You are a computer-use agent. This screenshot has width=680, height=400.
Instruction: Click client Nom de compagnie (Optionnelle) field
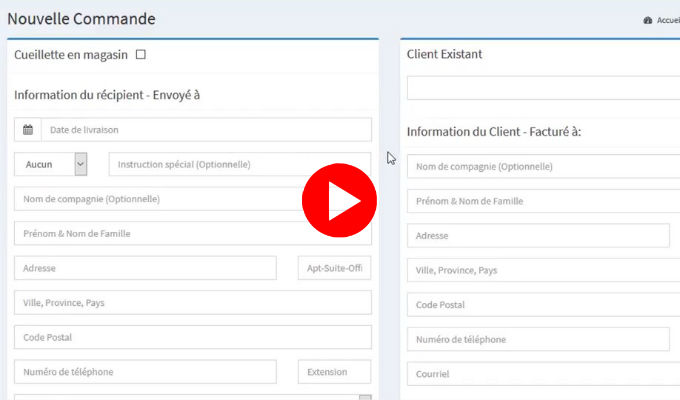(x=543, y=166)
